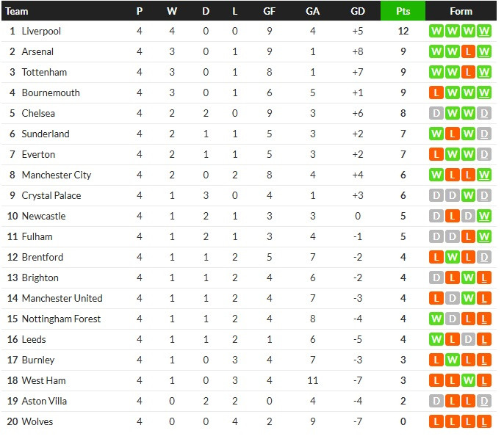Click Arsenal's orange L form badge
The width and height of the screenshot is (504, 439).
(x=468, y=51)
